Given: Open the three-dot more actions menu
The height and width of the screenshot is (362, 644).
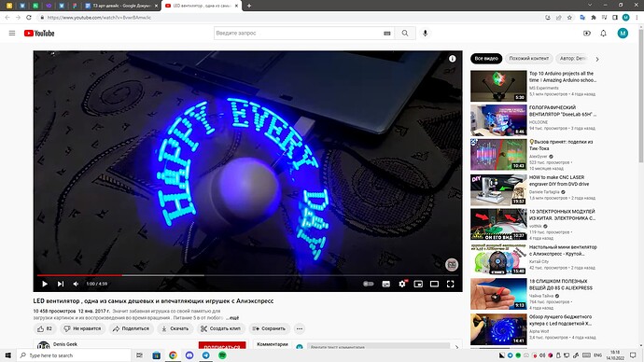Looking at the screenshot, I should (x=300, y=328).
